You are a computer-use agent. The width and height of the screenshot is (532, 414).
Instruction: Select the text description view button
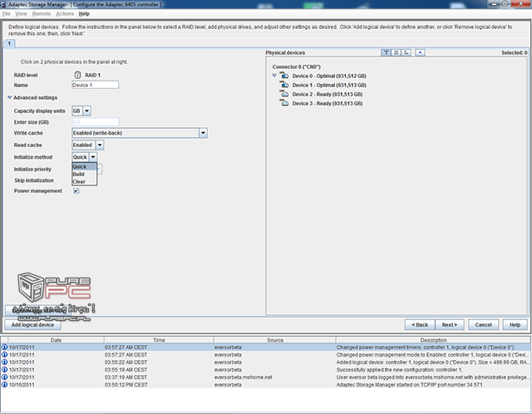coord(386,52)
